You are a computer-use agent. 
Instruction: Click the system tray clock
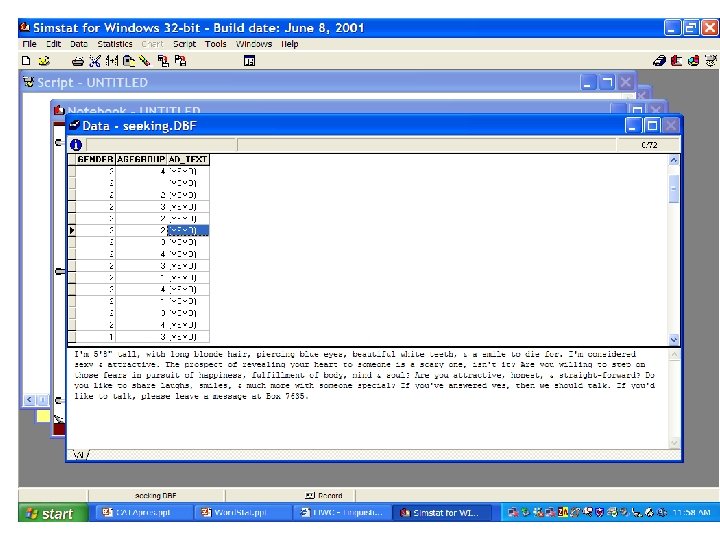pos(692,512)
